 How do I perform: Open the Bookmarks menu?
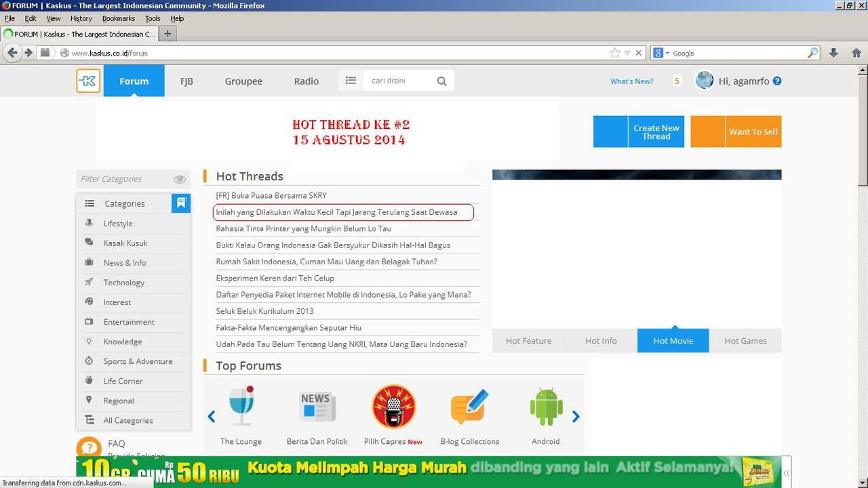(x=119, y=18)
